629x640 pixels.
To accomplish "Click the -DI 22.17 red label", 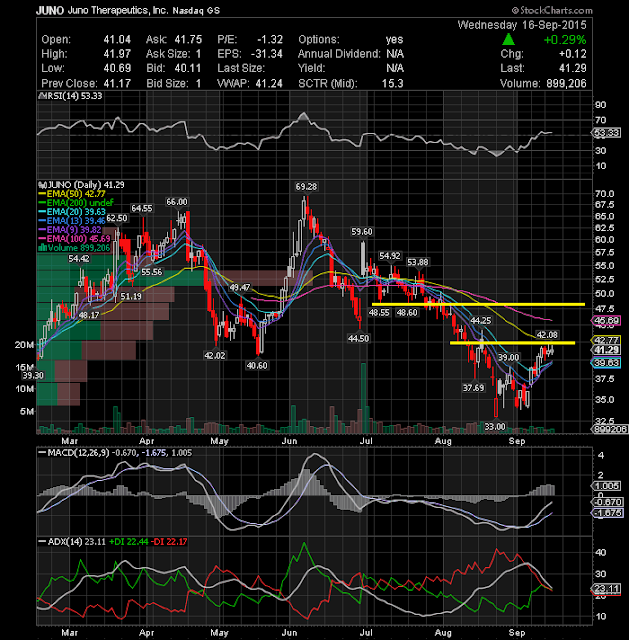I will tap(169, 542).
